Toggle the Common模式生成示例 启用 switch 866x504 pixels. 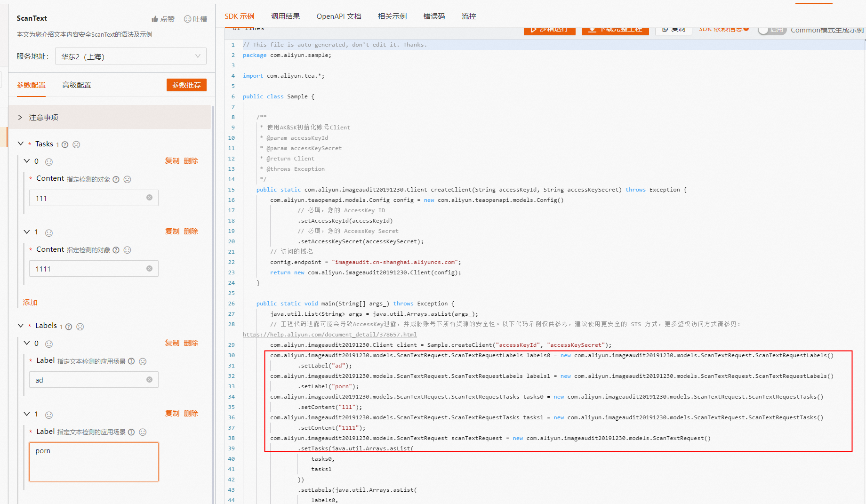click(x=772, y=30)
